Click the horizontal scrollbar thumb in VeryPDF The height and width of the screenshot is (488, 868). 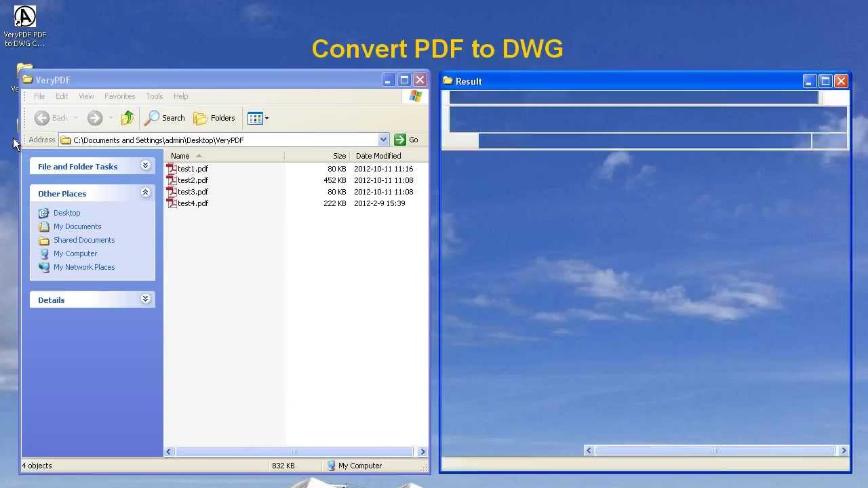click(x=294, y=451)
